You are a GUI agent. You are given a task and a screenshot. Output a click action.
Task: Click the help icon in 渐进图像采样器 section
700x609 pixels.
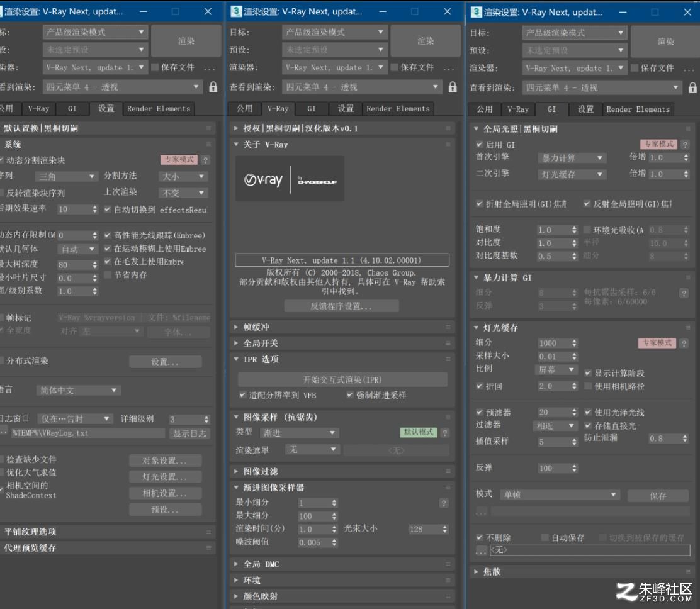click(444, 503)
